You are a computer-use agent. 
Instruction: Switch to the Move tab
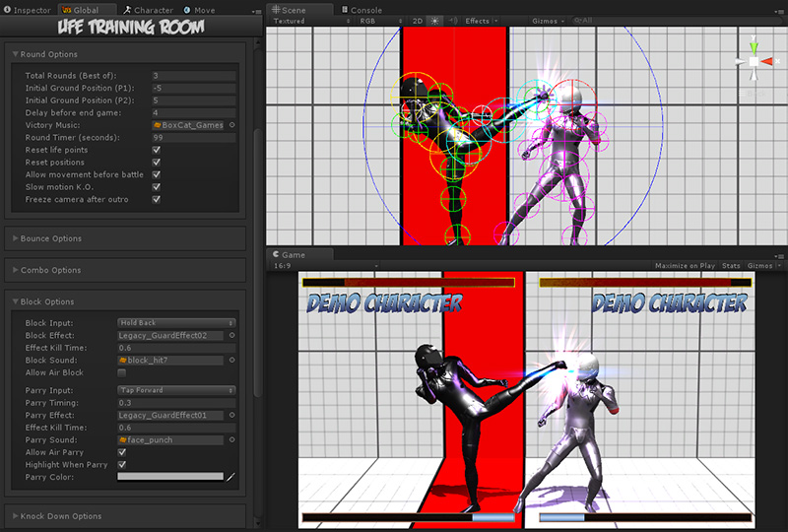click(x=200, y=10)
